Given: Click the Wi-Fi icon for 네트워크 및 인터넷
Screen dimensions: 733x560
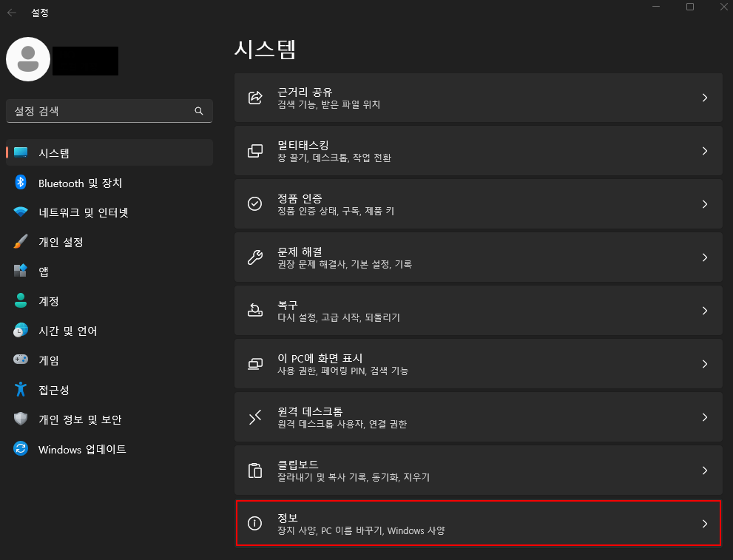Looking at the screenshot, I should coord(21,212).
